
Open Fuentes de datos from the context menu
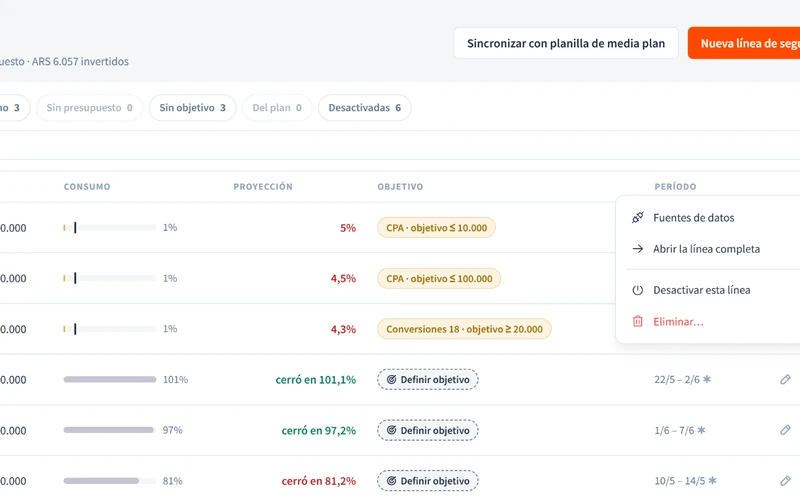click(708, 218)
